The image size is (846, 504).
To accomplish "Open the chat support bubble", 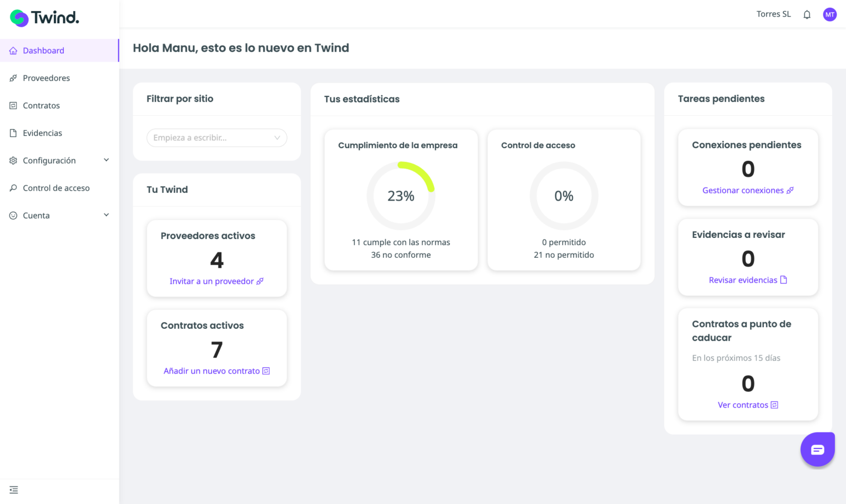I will click(817, 449).
